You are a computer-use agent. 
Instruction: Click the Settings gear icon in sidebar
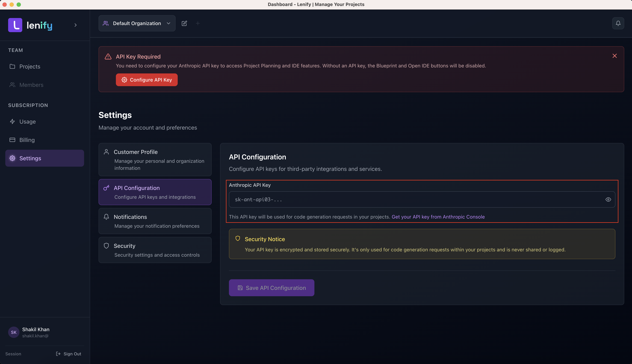12,158
